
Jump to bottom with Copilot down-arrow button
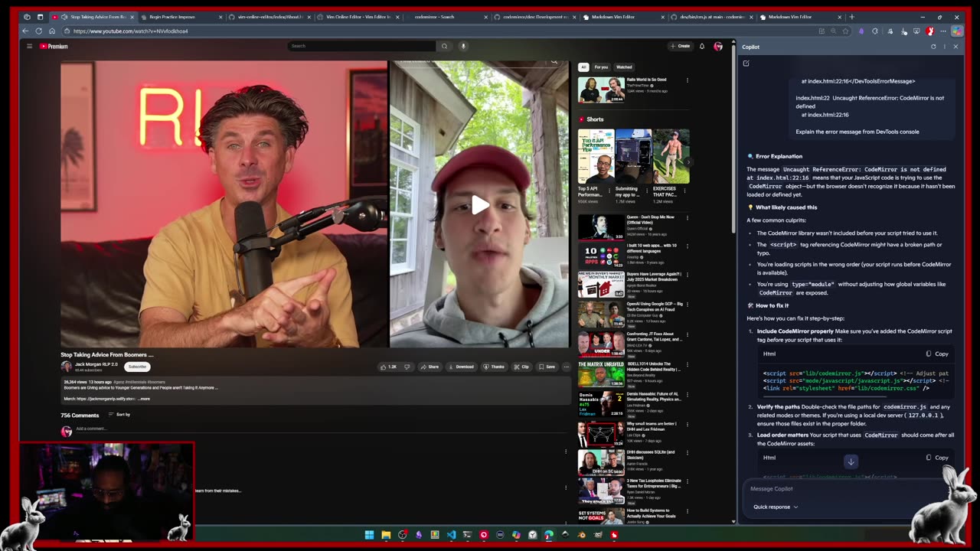point(851,461)
